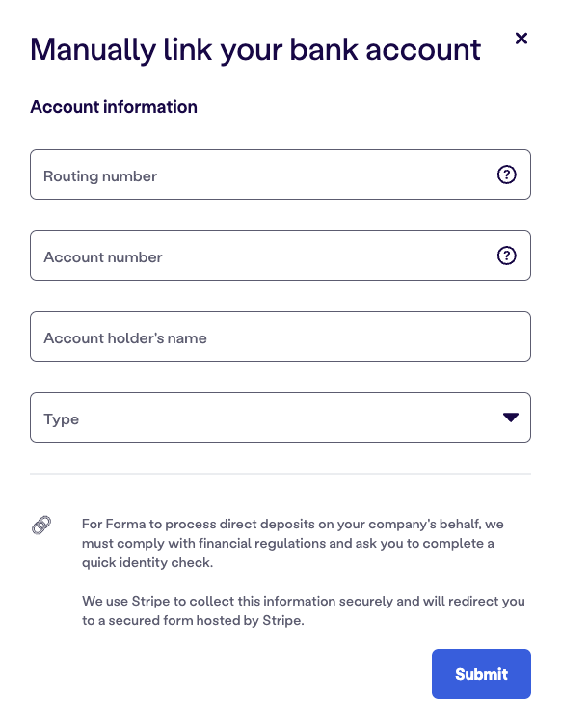This screenshot has width=561, height=728.
Task: Click the chain link icon beside the notice
Action: pos(41,526)
